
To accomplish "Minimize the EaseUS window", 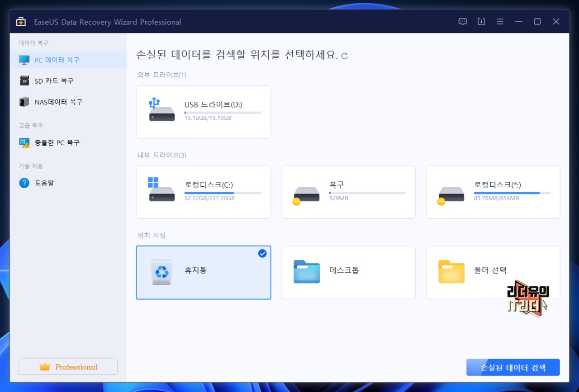I will pyautogui.click(x=519, y=22).
